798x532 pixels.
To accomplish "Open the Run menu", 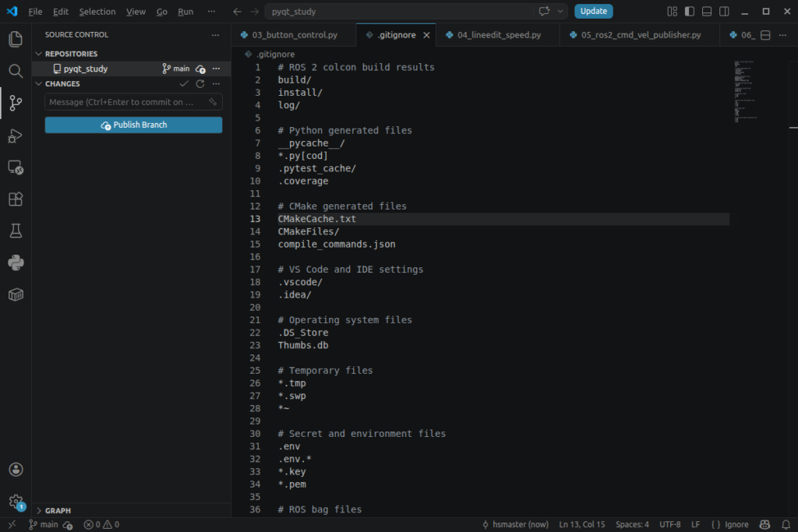I will (185, 11).
